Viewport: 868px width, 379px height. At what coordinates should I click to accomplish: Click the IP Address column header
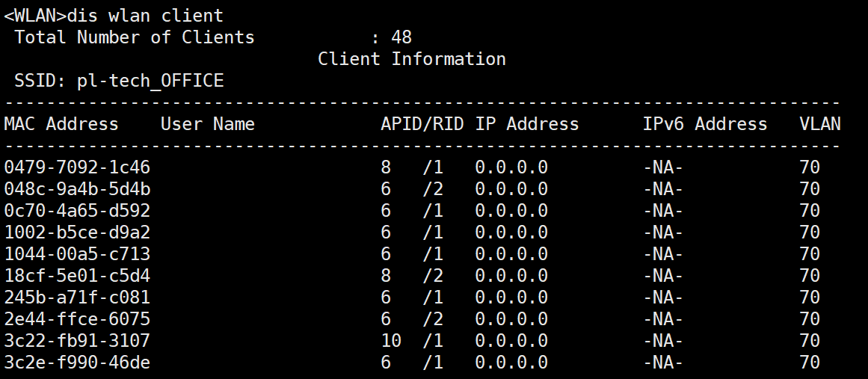(527, 124)
